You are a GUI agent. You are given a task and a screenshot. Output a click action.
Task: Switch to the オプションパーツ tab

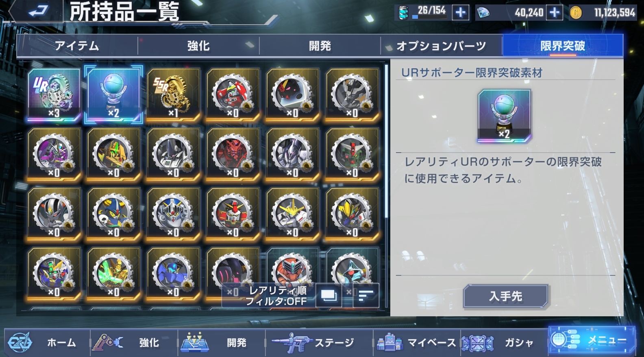tap(442, 46)
